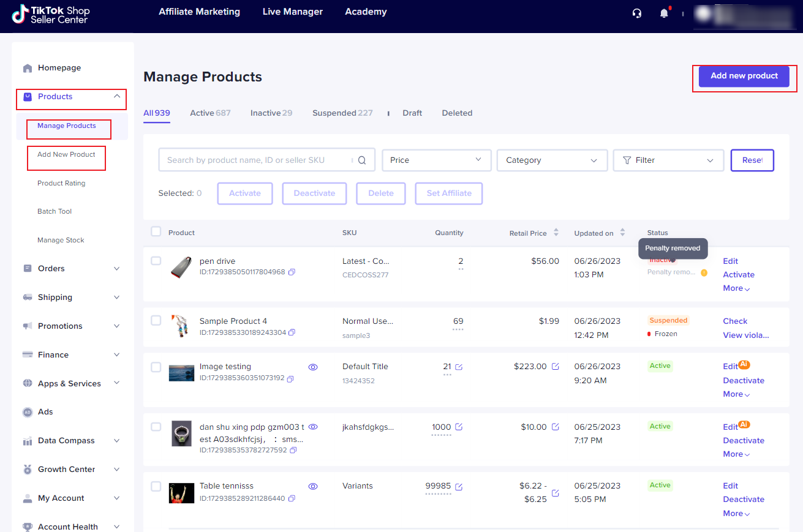
Task: Open the Price filter dropdown
Action: tap(436, 160)
